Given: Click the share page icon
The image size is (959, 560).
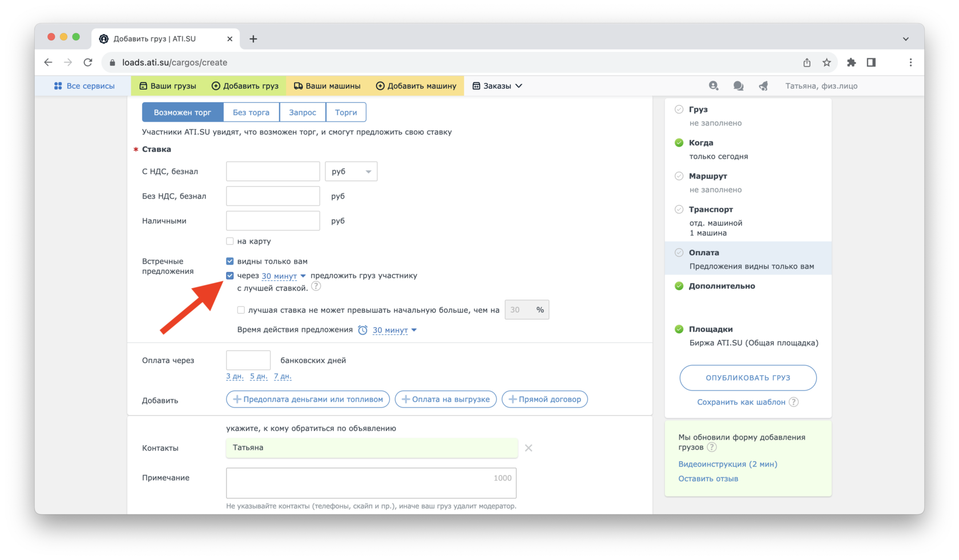Looking at the screenshot, I should [x=807, y=62].
